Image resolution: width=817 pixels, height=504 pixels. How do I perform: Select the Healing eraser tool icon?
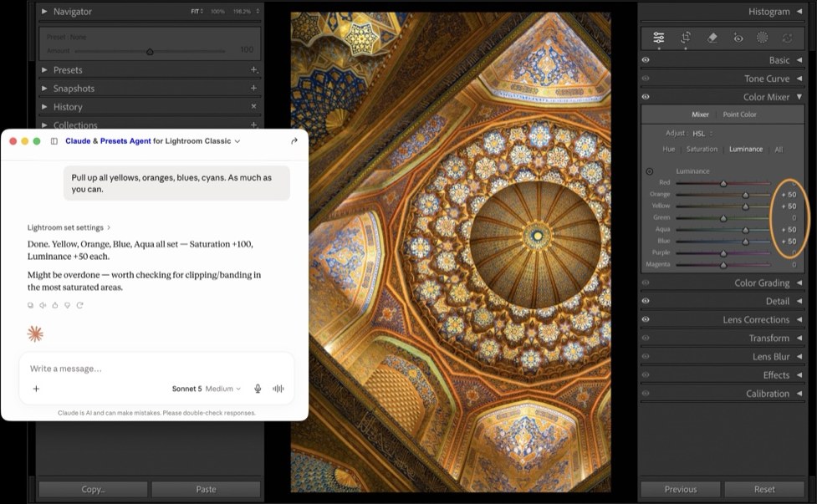712,38
